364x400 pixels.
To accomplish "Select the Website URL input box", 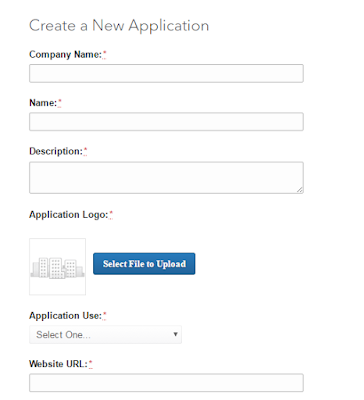I will coord(166,383).
